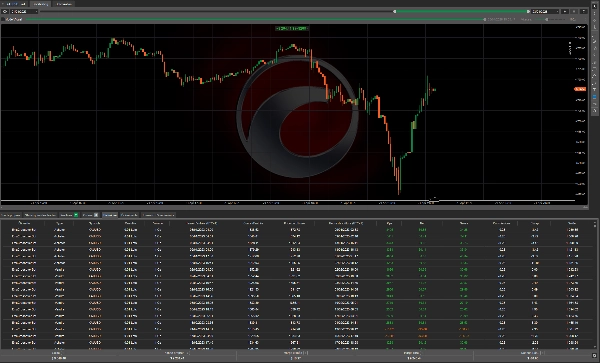Image resolution: width=600 pixels, height=363 pixels.
Task: Sort by the Pips column header
Action: point(390,223)
